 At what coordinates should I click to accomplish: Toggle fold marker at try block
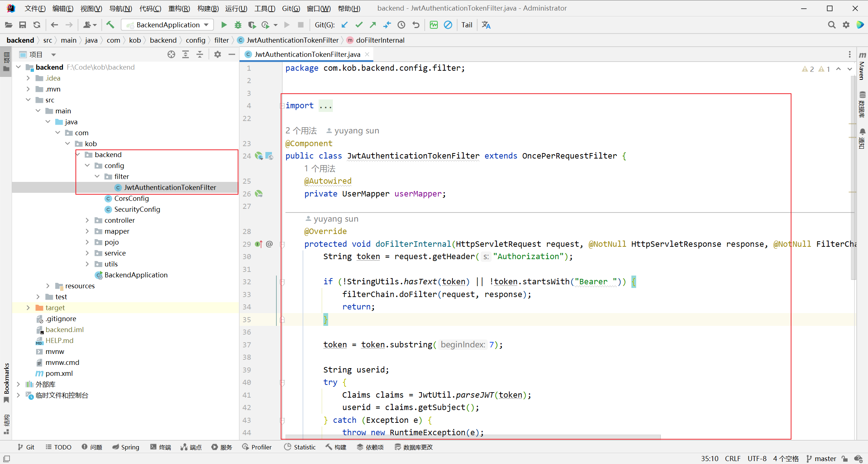[282, 382]
